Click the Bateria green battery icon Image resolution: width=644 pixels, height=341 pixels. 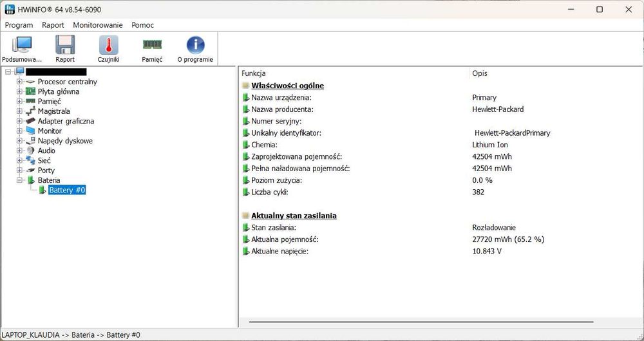click(31, 180)
